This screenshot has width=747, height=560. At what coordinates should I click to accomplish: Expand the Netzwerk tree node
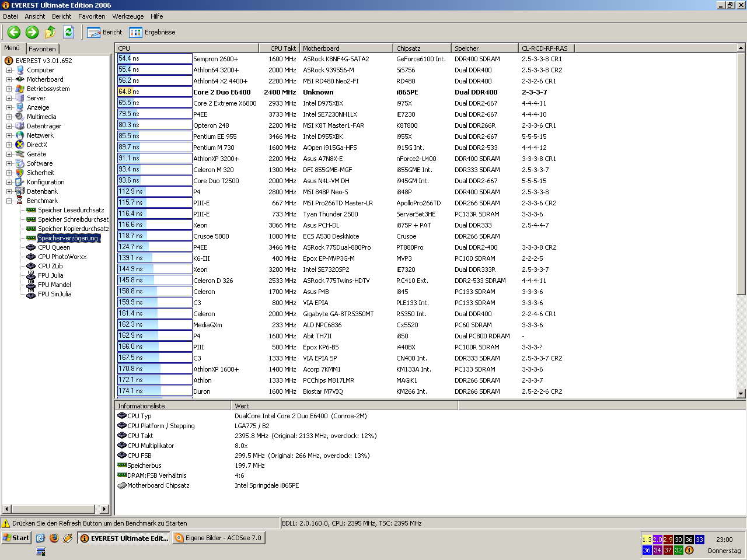9,135
